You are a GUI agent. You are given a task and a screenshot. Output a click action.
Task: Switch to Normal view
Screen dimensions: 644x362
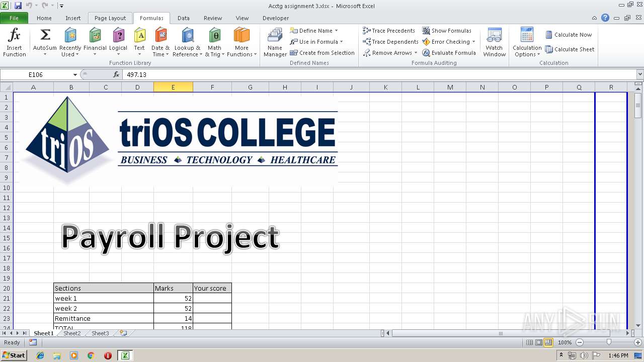tap(529, 342)
